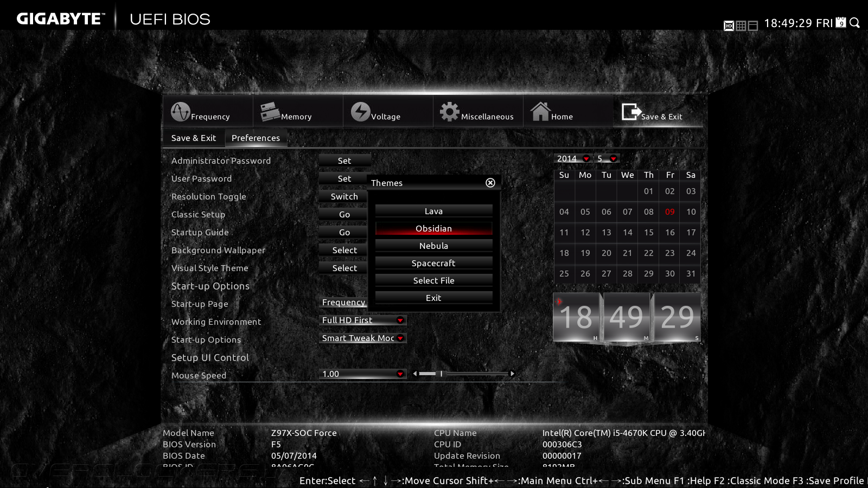Screen dimensions: 868x488
Task: Switch to the Save & Exit sub-tab
Action: point(194,138)
